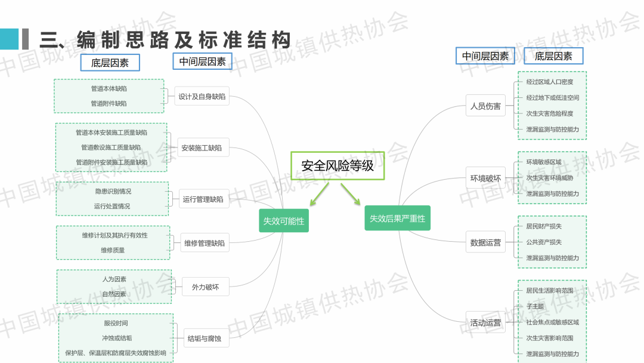Select the 外力破坏 node
Viewport: 644px width, 363px height.
[205, 287]
